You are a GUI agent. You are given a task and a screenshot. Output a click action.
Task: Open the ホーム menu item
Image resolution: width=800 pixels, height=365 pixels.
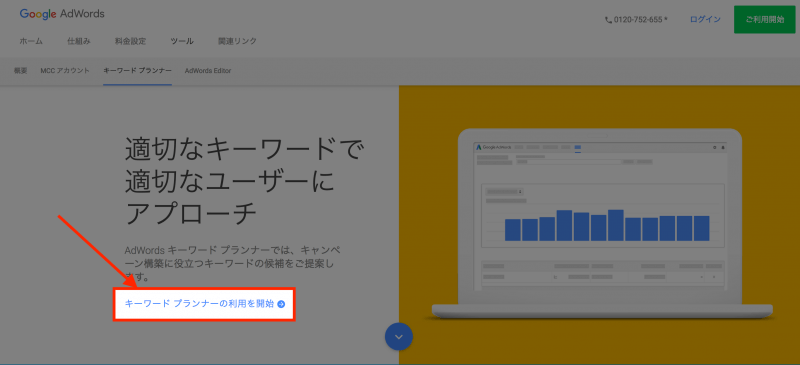click(31, 41)
